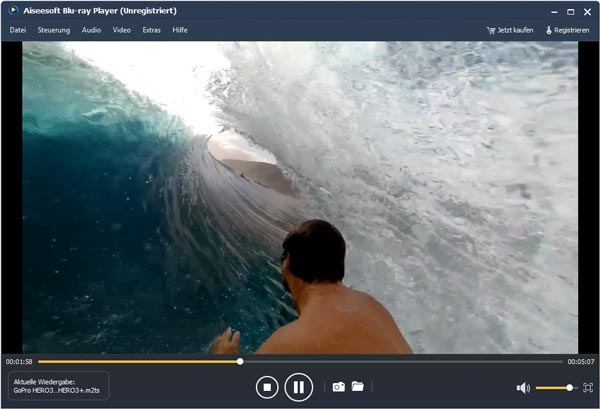Viewport: 600px width, 409px height.
Task: Minimize the Blu-ray Player window
Action: tap(554, 12)
